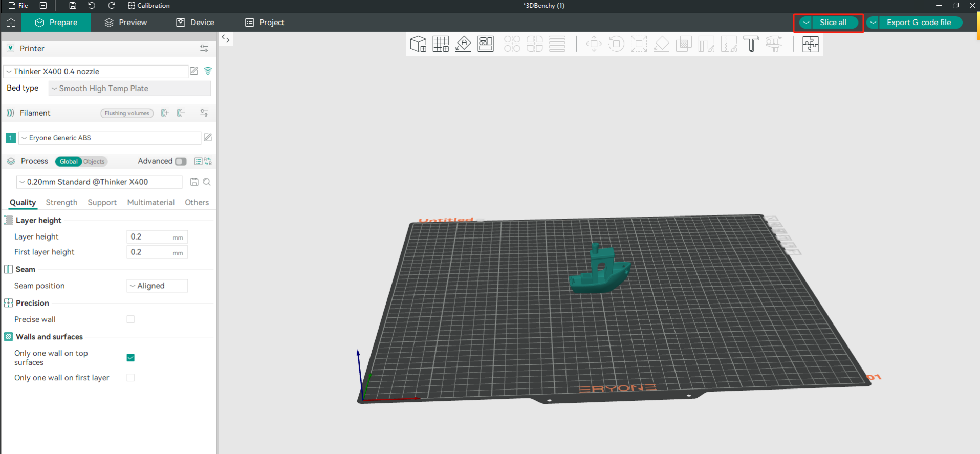
Task: Open the Assembly view puzzle icon
Action: (x=811, y=44)
